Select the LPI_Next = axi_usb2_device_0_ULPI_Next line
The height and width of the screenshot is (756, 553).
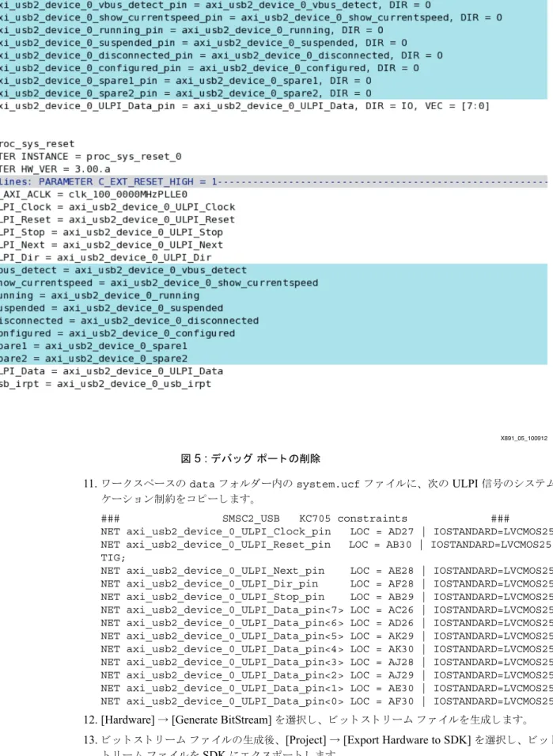[x=112, y=245]
